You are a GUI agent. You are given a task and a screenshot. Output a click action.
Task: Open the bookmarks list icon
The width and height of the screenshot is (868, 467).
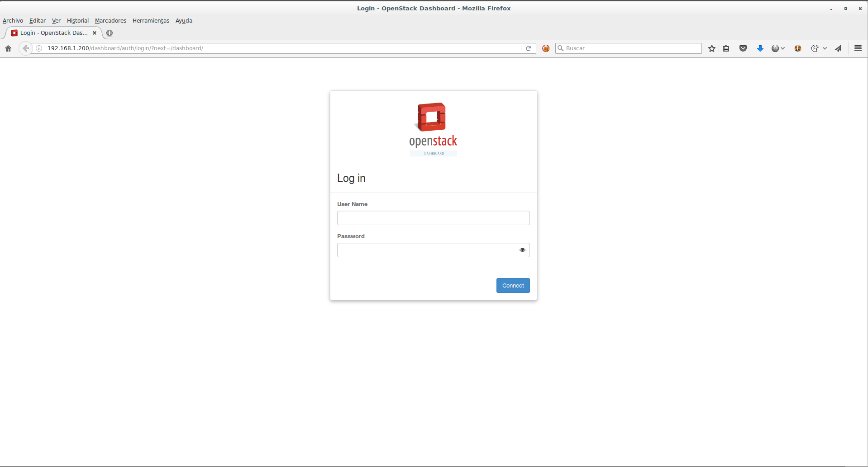pyautogui.click(x=726, y=48)
